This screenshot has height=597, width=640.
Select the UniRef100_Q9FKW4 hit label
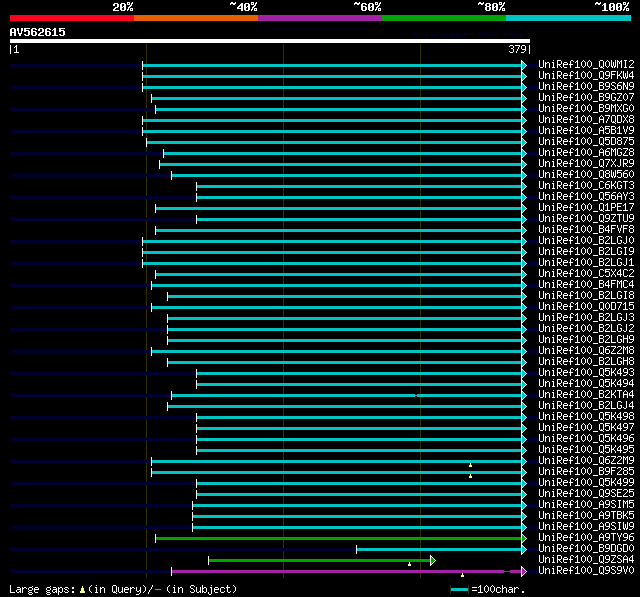click(586, 75)
